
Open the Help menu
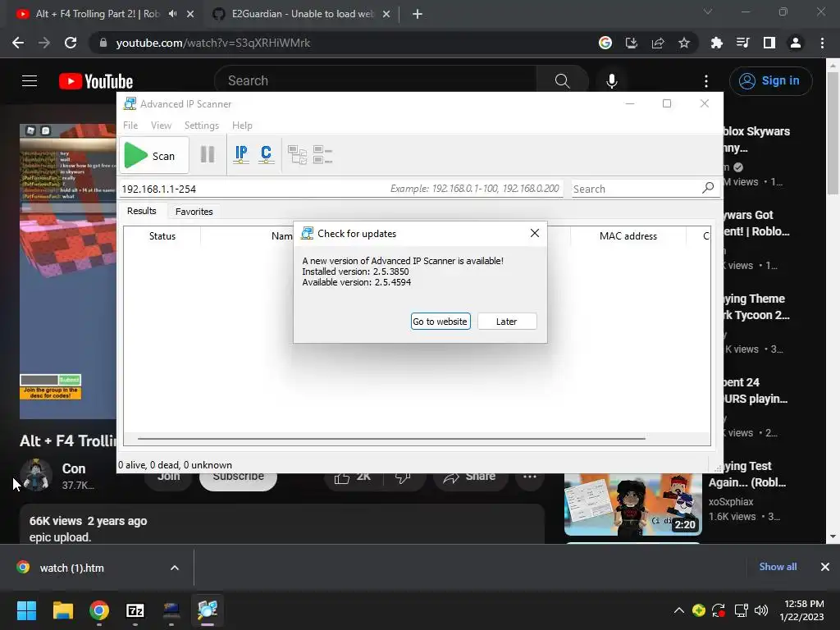(x=242, y=126)
